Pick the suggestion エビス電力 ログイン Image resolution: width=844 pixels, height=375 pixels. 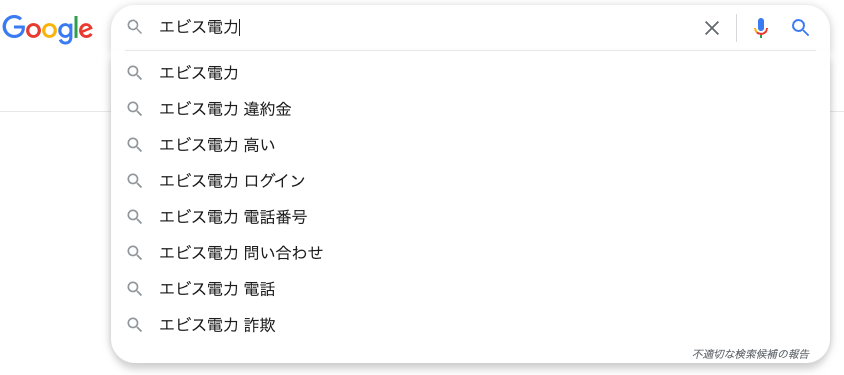point(470,181)
